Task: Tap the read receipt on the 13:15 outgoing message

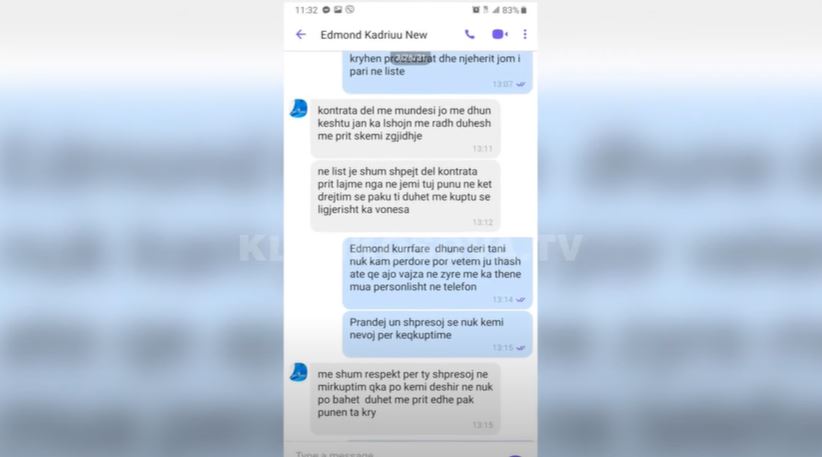Action: click(521, 347)
